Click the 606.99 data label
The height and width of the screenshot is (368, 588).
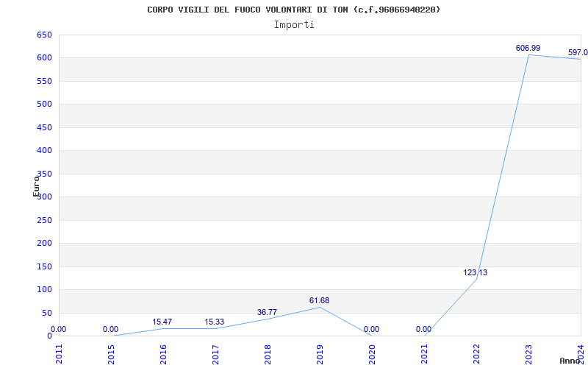click(528, 48)
